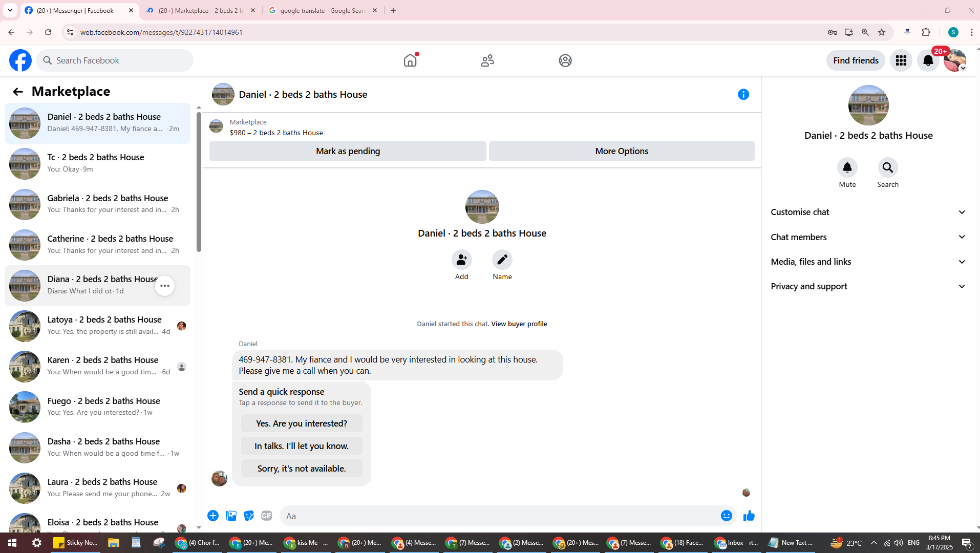Open Dasha 2 beds 2 baths chat

tap(97, 448)
